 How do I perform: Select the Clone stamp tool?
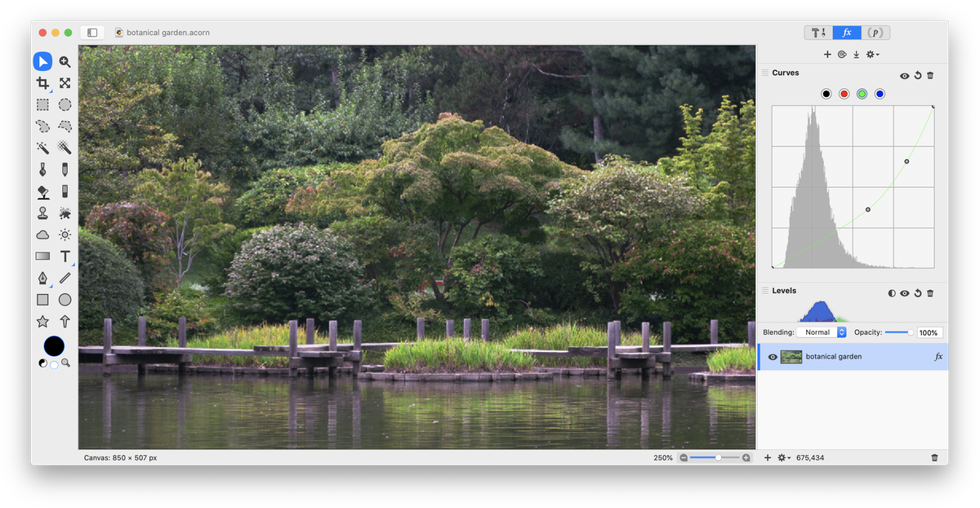click(42, 213)
